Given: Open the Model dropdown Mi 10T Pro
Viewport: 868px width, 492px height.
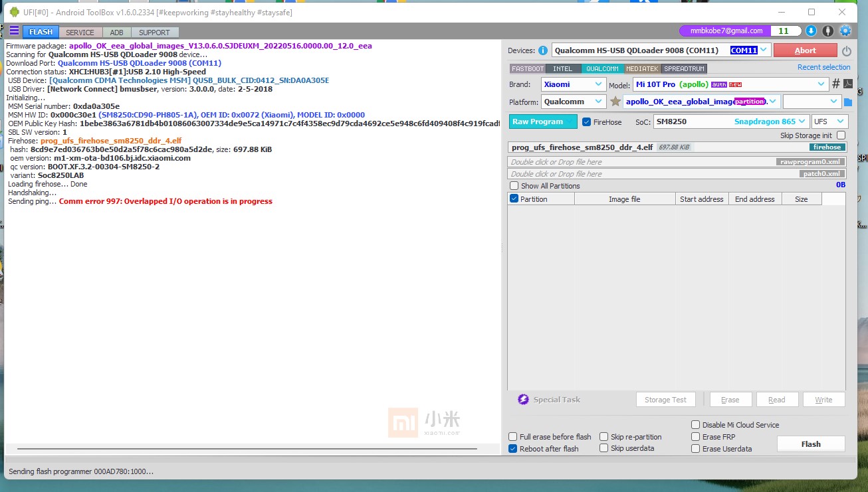Looking at the screenshot, I should (x=730, y=84).
